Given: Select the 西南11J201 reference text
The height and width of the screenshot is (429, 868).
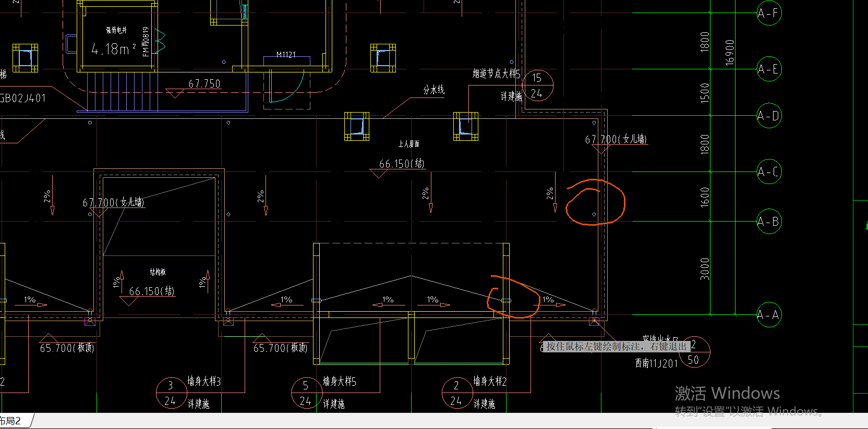Looking at the screenshot, I should pos(656,363).
